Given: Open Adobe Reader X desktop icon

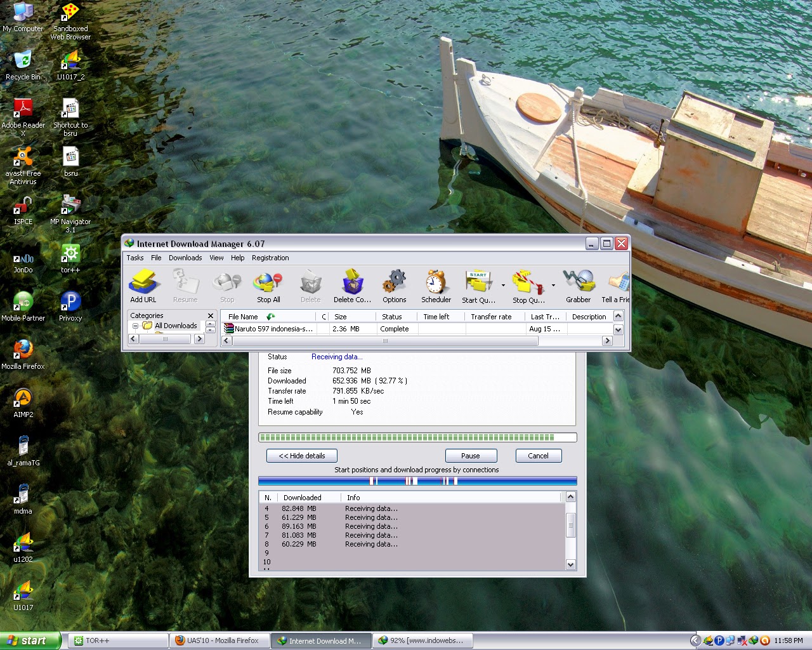Looking at the screenshot, I should [x=23, y=118].
